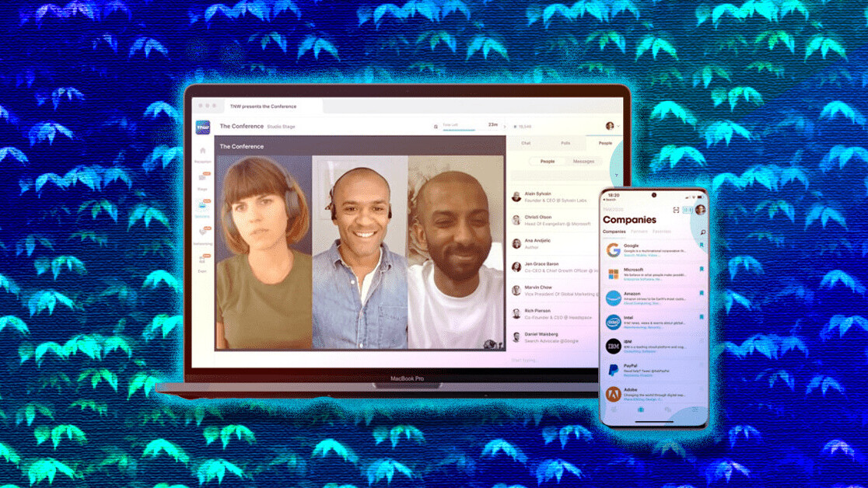Click the TNW logo in top-left corner
This screenshot has width=868, height=488.
point(203,126)
